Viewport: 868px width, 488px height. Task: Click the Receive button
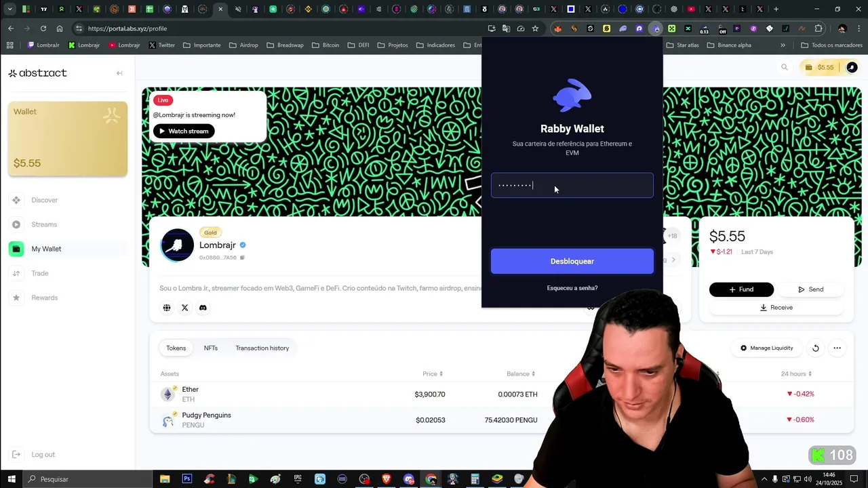(x=776, y=307)
